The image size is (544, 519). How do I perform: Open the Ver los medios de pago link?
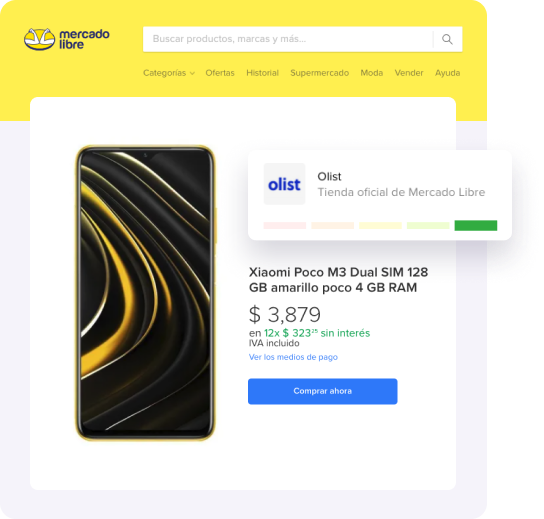coord(293,357)
